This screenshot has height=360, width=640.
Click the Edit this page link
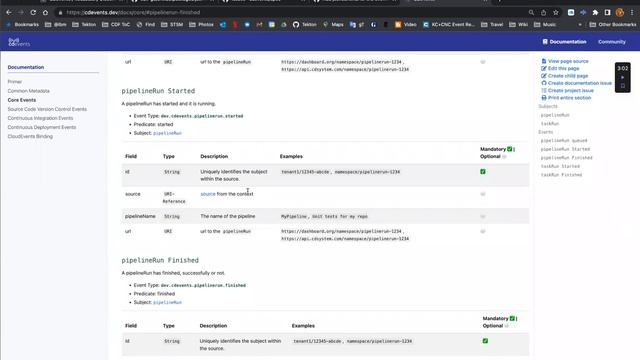tap(563, 68)
